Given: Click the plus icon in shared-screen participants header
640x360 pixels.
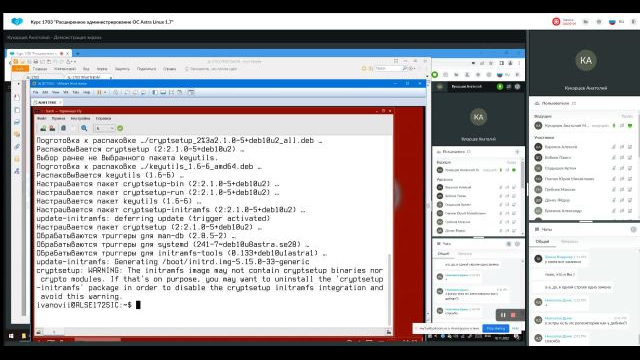Looking at the screenshot, I should click(x=517, y=151).
